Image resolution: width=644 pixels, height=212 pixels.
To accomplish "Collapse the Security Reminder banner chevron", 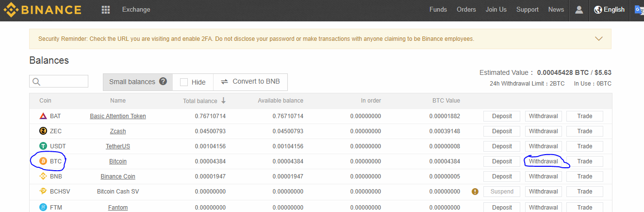I will pyautogui.click(x=599, y=38).
